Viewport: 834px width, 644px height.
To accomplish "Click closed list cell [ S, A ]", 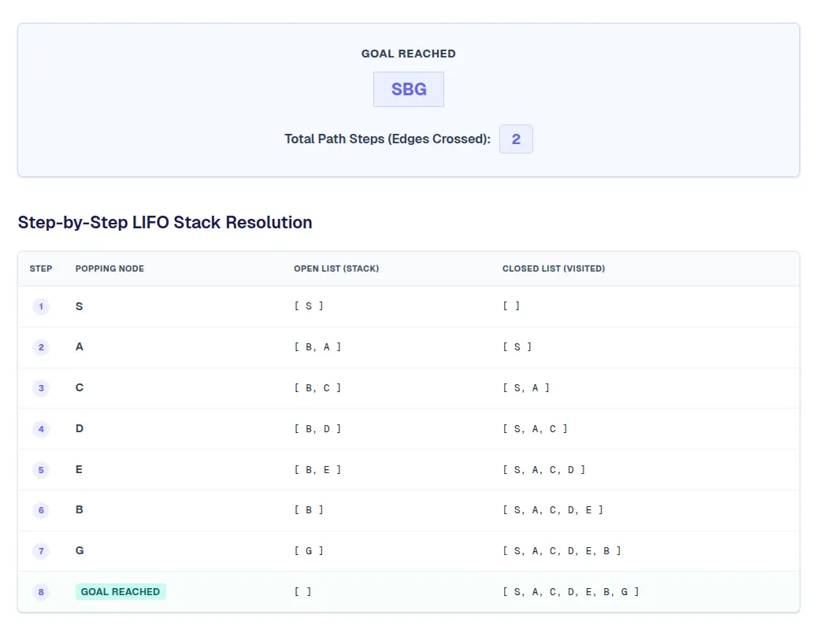I will coord(526,388).
